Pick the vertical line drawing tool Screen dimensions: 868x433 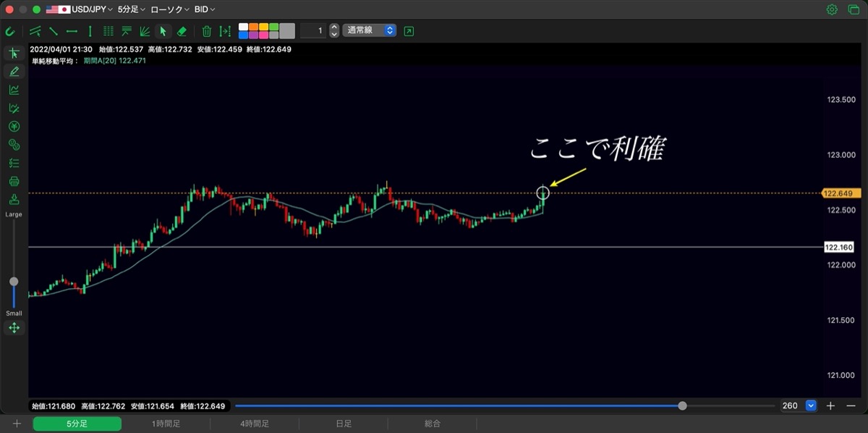[90, 31]
